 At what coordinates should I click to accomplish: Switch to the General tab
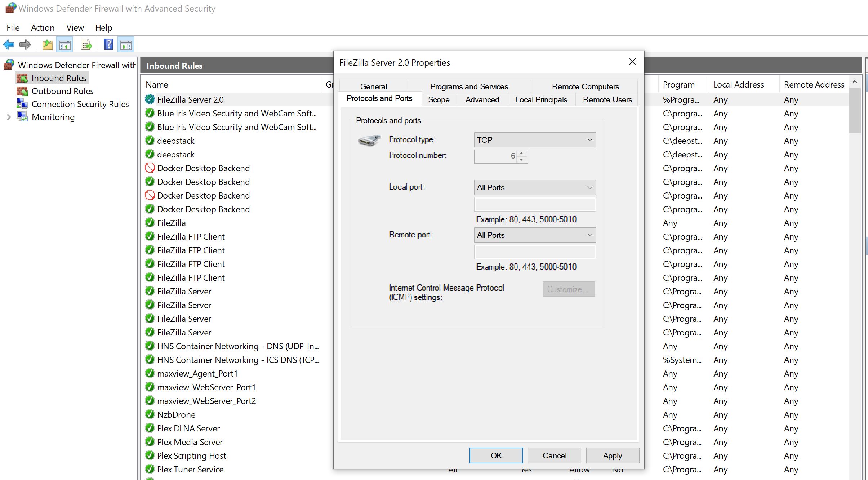[374, 86]
